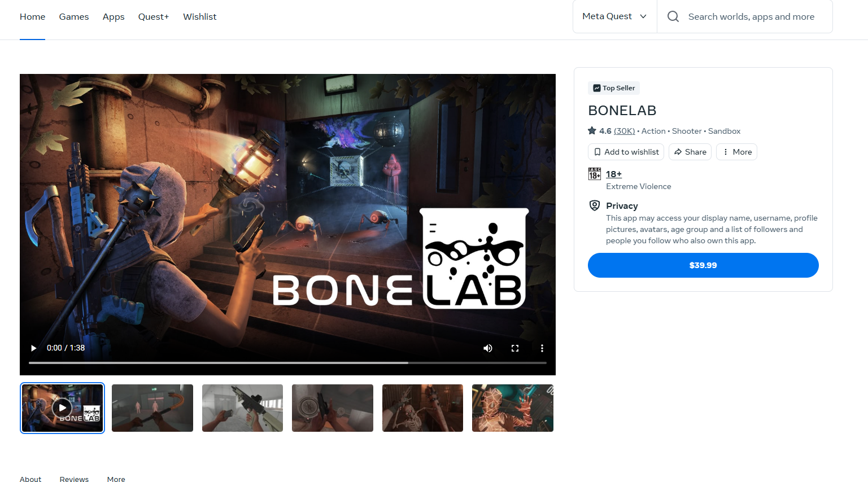Viewport: 868px width, 482px height.
Task: Select the orange crowbar screenshot thumbnail
Action: pos(152,408)
